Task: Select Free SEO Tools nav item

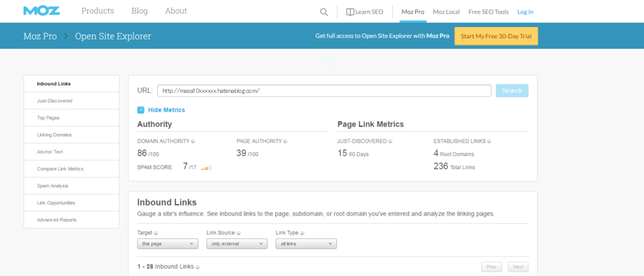Action: [x=488, y=12]
